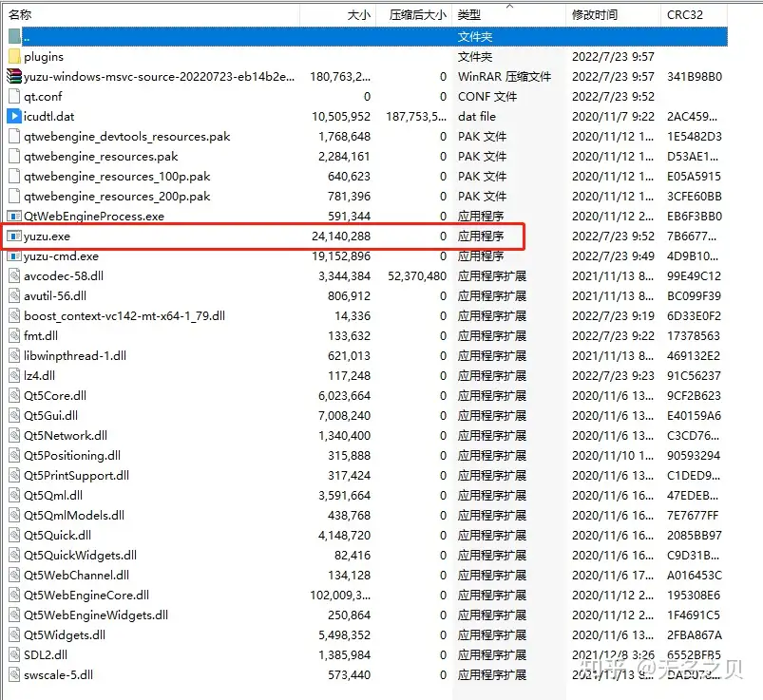Viewport: 763px width, 700px height.
Task: Click the parent folder icon in the '..' row
Action: [14, 36]
